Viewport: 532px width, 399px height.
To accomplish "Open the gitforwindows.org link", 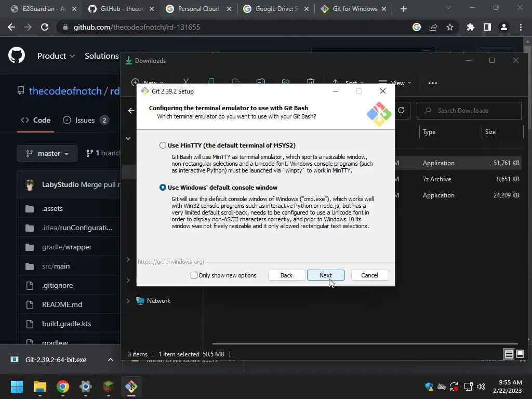I will [171, 262].
